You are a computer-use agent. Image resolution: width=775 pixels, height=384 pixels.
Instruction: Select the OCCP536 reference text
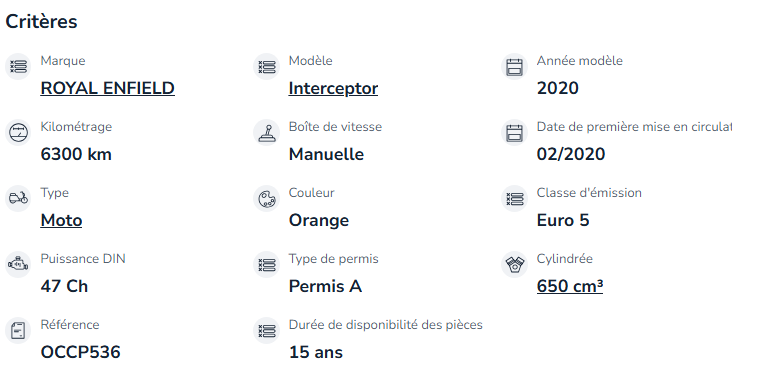(x=81, y=352)
